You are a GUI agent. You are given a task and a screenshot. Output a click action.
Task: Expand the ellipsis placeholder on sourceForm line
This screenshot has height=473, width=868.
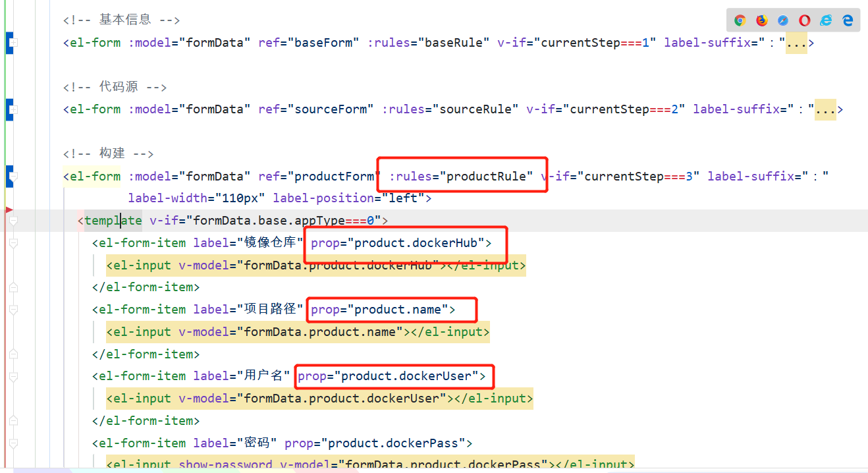point(825,109)
